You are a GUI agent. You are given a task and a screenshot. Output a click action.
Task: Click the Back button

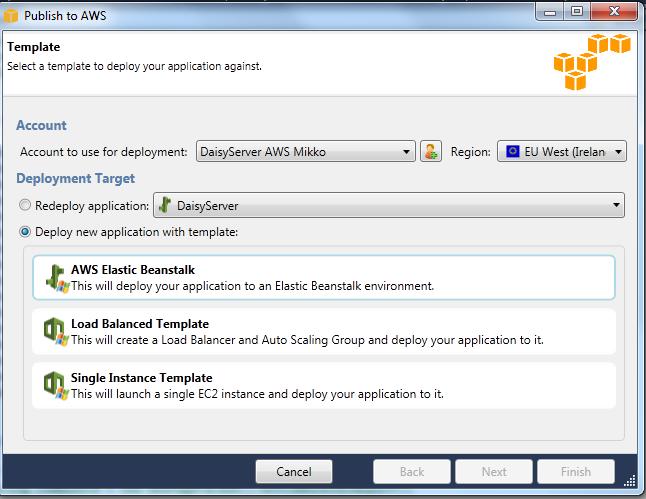(x=412, y=471)
